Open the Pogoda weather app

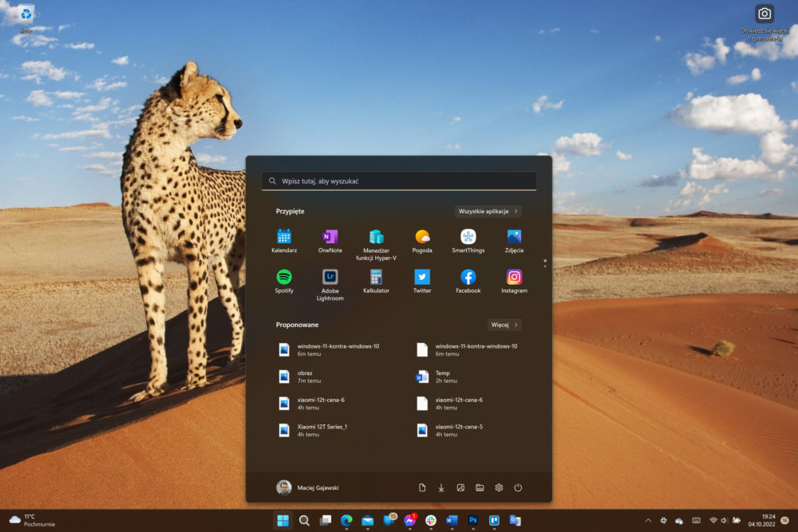click(x=422, y=241)
